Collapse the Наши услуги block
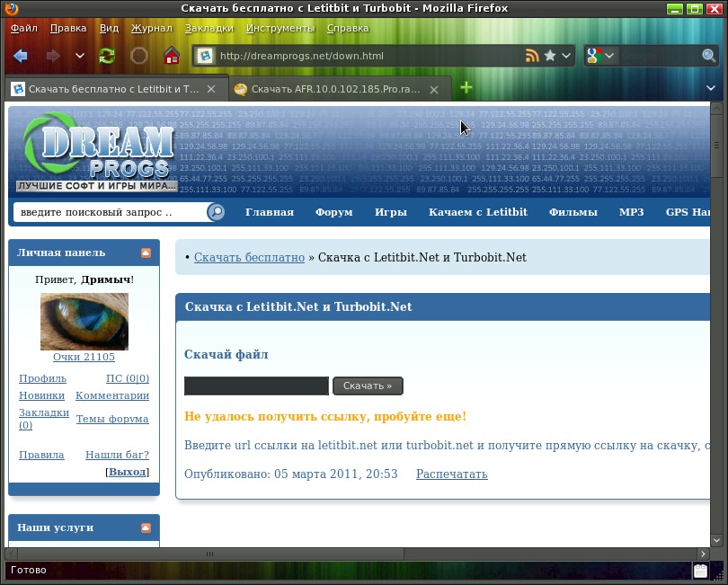The width and height of the screenshot is (728, 585). tap(146, 527)
